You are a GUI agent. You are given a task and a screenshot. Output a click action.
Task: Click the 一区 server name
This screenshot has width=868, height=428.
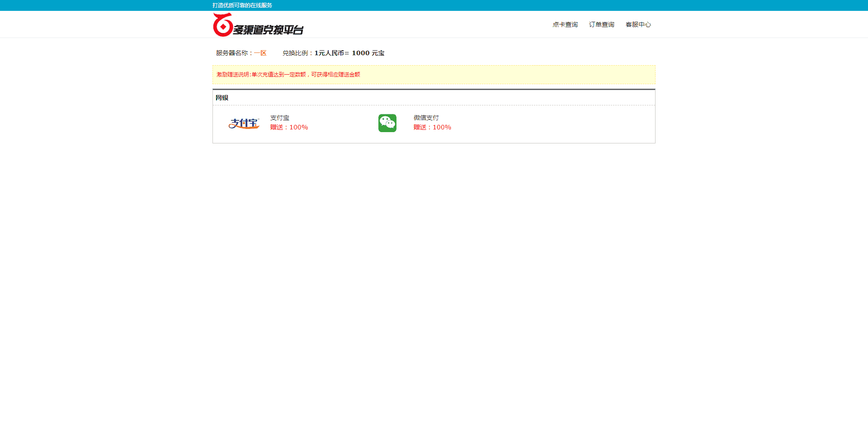point(260,53)
